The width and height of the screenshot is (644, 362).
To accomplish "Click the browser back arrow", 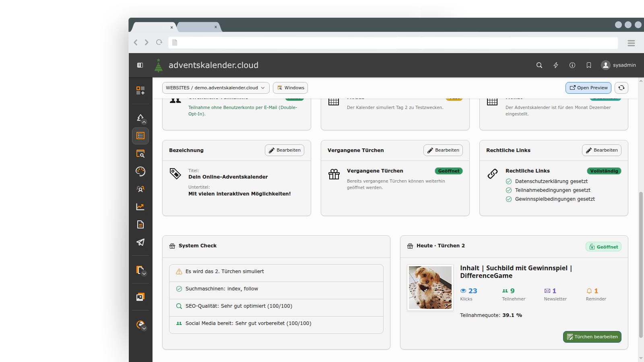I will click(136, 42).
